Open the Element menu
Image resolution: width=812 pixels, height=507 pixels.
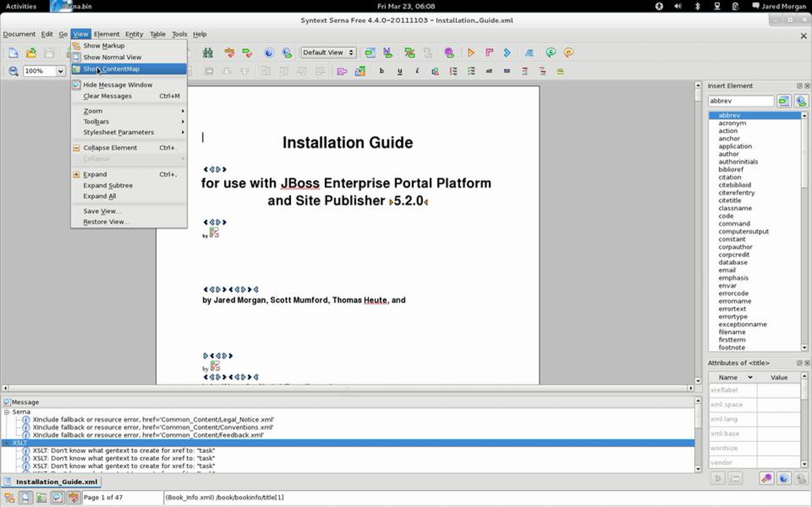pos(107,34)
